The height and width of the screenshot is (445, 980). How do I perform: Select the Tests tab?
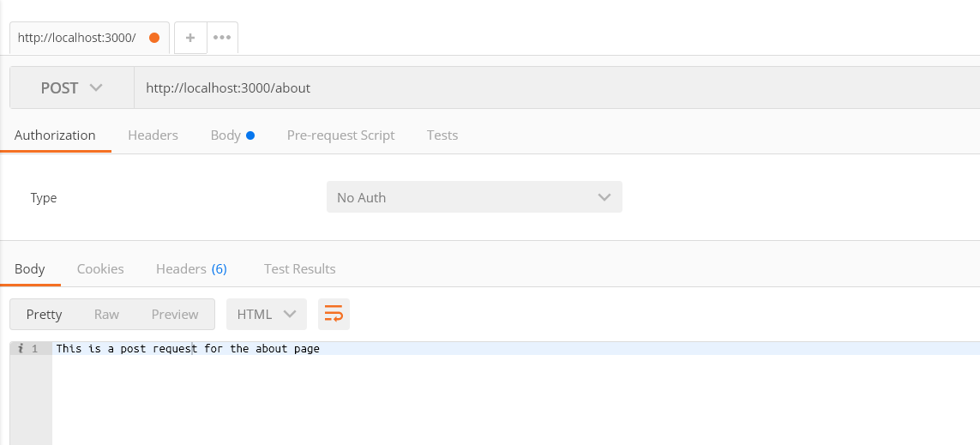(x=442, y=135)
